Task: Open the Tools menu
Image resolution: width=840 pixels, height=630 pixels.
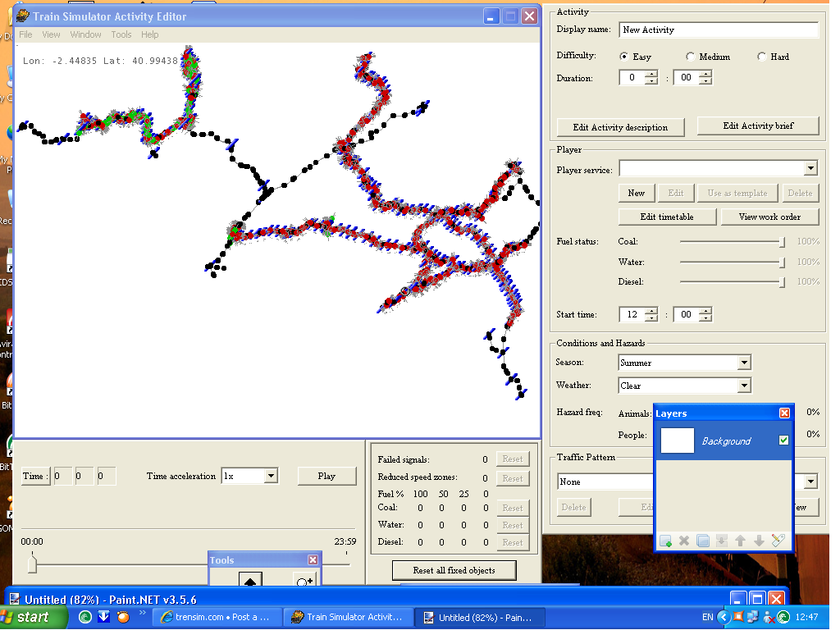Action: [x=121, y=34]
